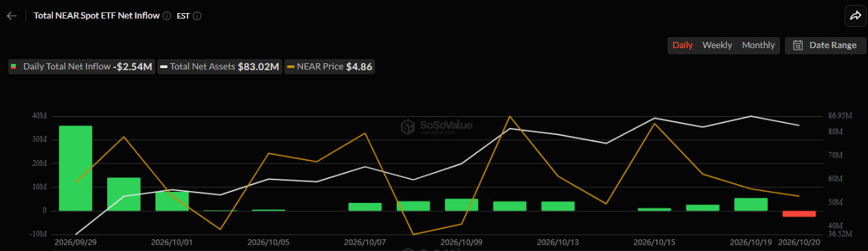Click the green bar for 2026/10/09
Viewport: 868px width, 251px height.
(461, 205)
